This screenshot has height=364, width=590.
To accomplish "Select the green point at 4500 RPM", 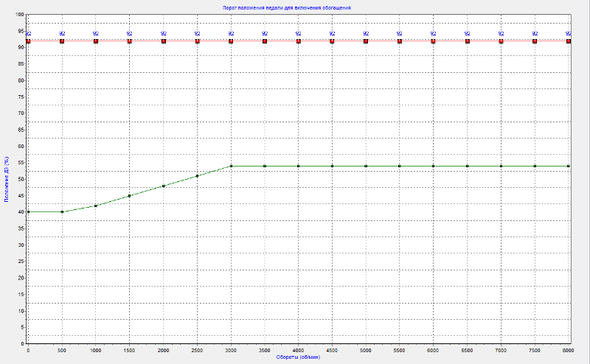I will [x=333, y=166].
